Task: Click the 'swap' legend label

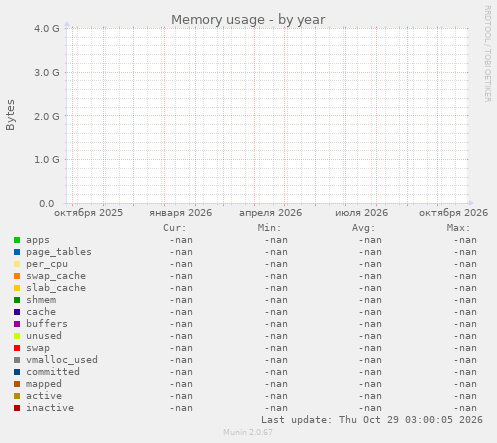Action: 38,348
